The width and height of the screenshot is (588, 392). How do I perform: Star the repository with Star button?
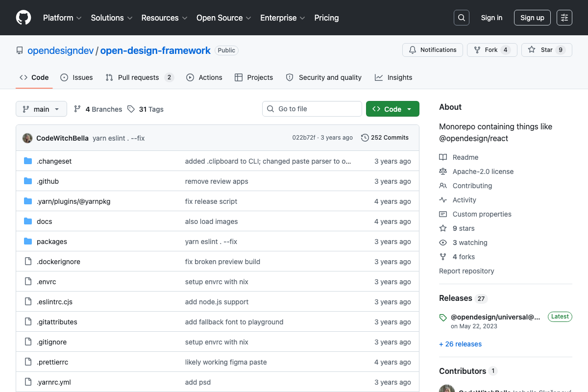(547, 50)
